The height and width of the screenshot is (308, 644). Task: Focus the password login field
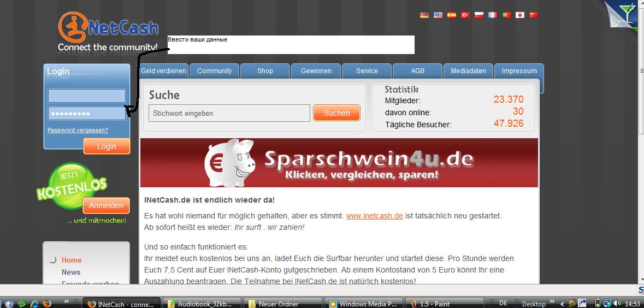87,114
